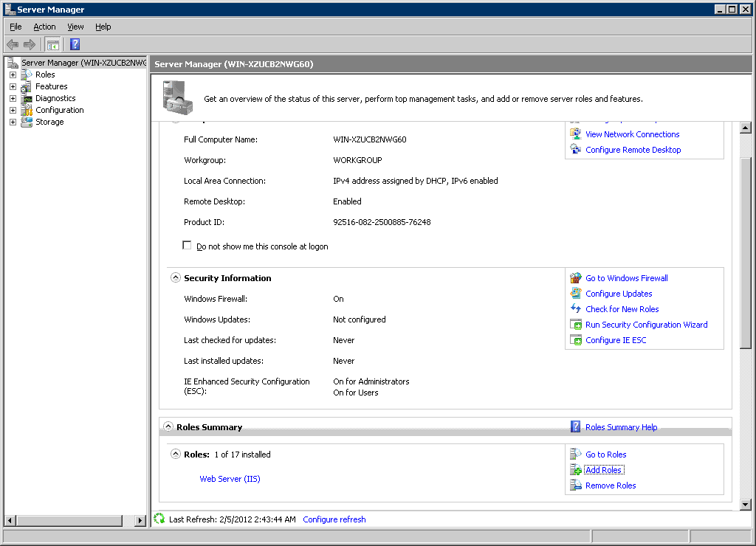
Task: Click the Roles icon in tree
Action: click(x=27, y=75)
